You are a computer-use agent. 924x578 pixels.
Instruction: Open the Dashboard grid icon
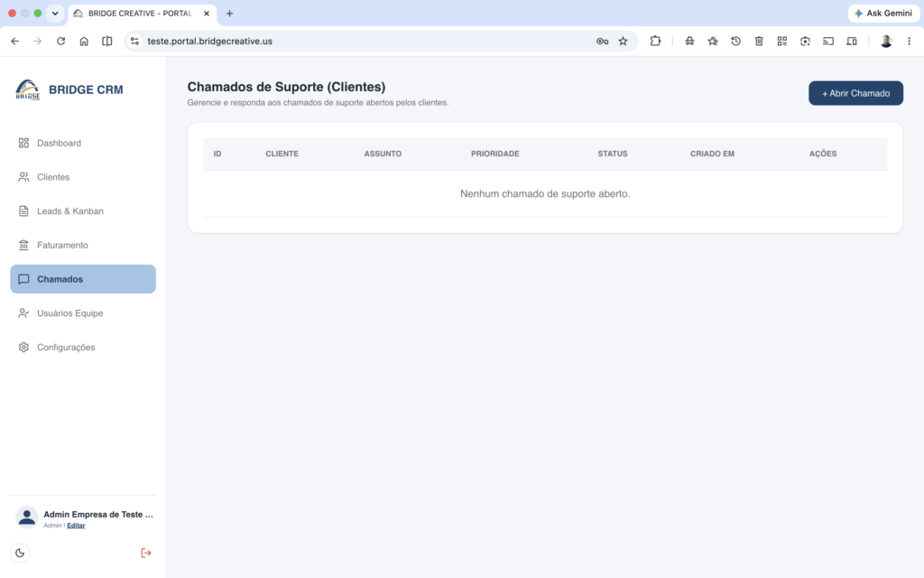click(23, 143)
